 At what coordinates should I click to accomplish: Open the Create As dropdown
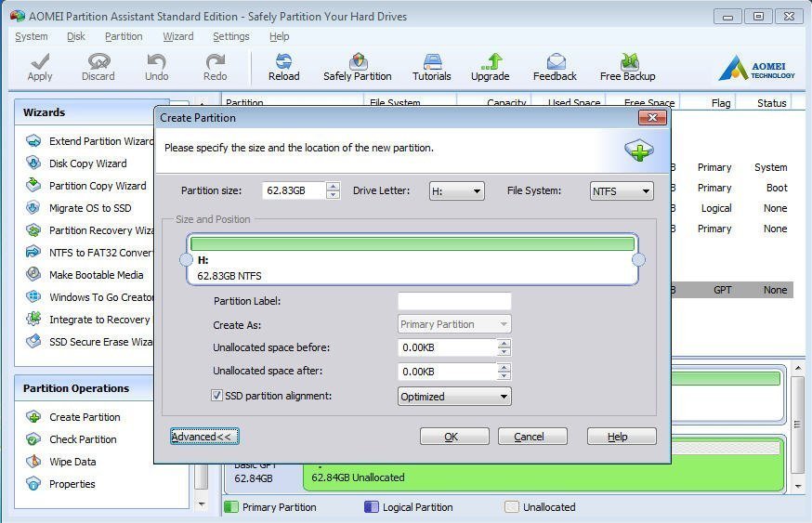(x=454, y=324)
